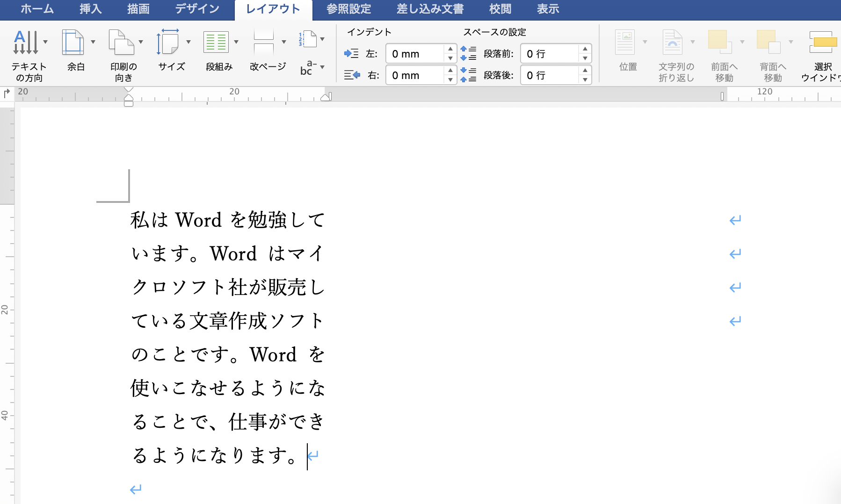Click the right indent 0 mm field
The width and height of the screenshot is (841, 504).
(x=415, y=75)
